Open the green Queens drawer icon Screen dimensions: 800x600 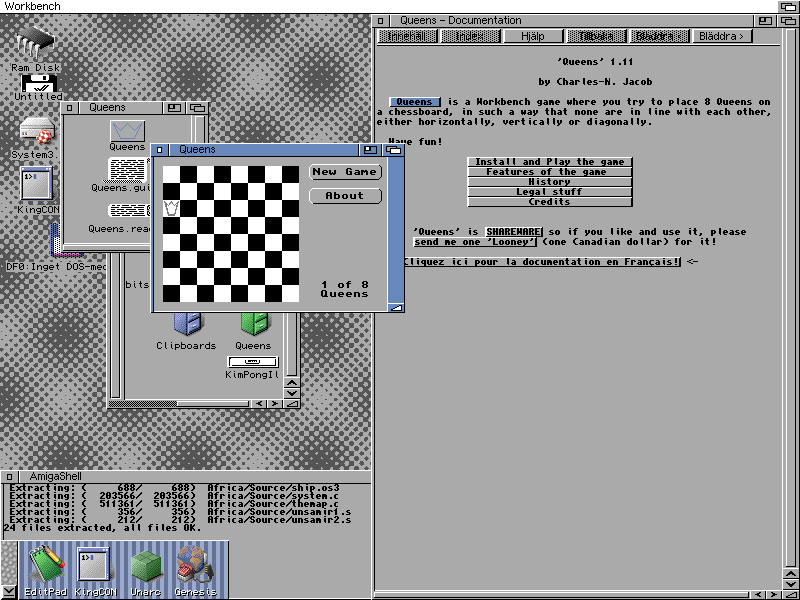point(254,324)
